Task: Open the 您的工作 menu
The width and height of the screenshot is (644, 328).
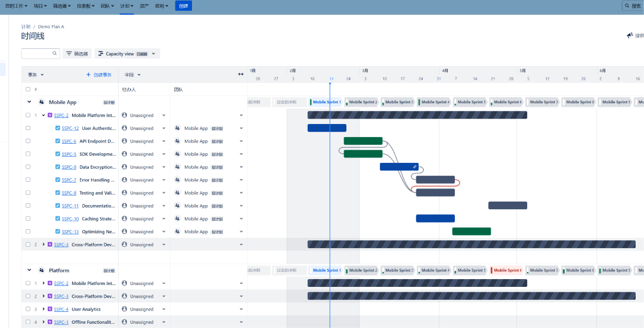Action: click(x=17, y=6)
